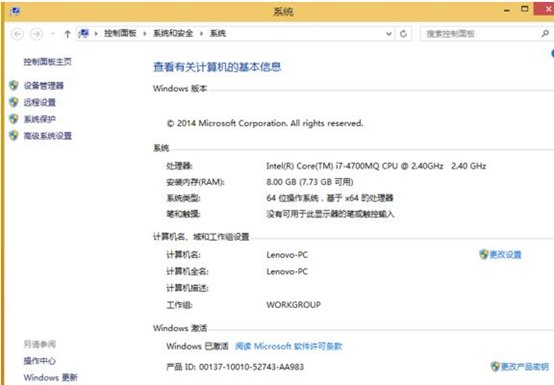Refresh the page with refresh icon
554x385 pixels.
[x=403, y=34]
